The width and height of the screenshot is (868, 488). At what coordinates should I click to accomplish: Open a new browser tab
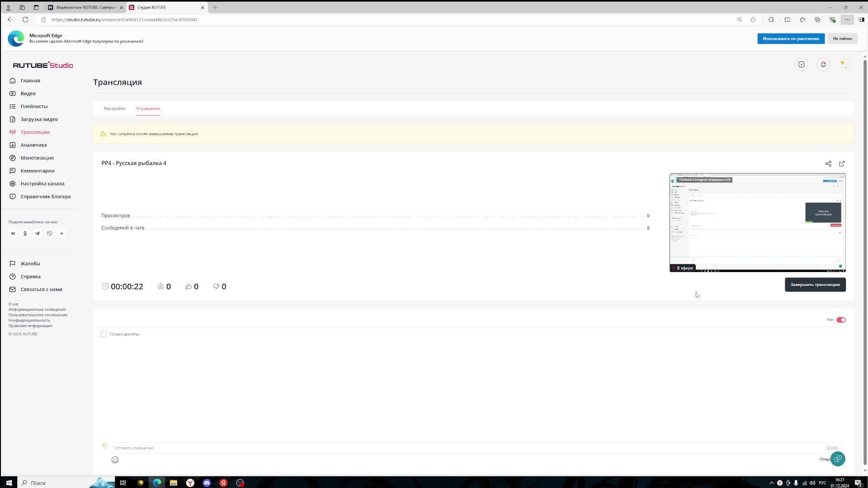coord(215,7)
